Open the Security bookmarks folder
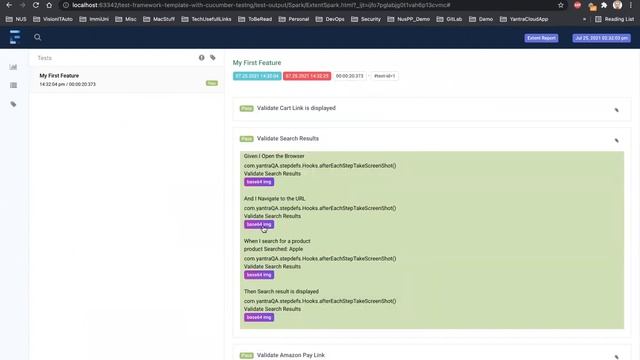 pos(366,19)
